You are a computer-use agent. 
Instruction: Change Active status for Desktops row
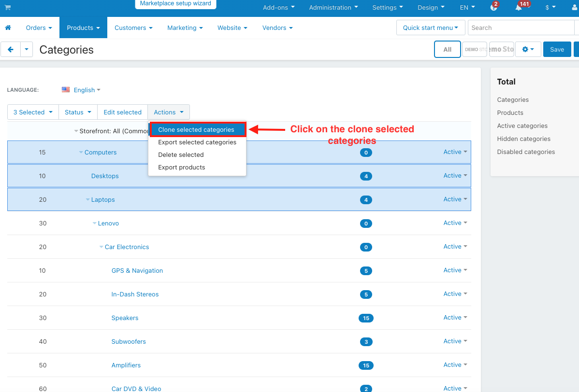(x=455, y=176)
